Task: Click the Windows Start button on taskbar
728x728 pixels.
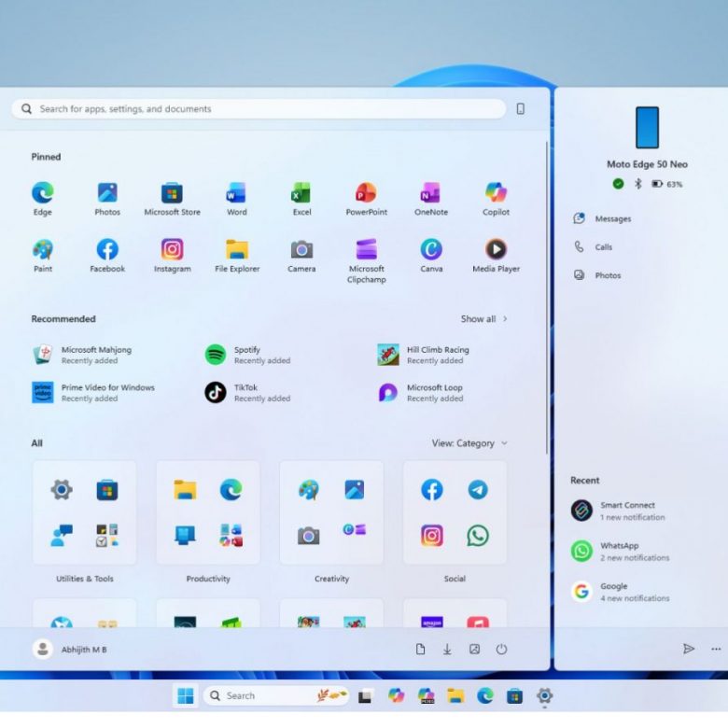Action: click(186, 695)
